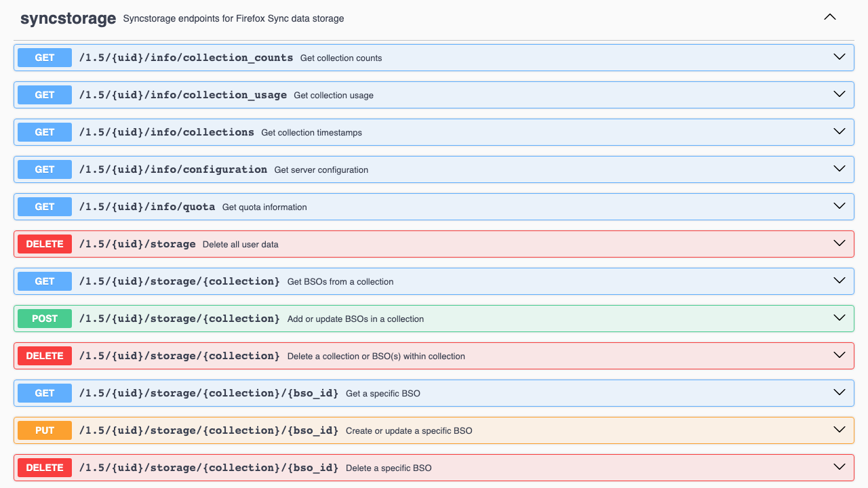868x488 pixels.
Task: Collapse the syncstorage section chevron
Action: (x=829, y=18)
